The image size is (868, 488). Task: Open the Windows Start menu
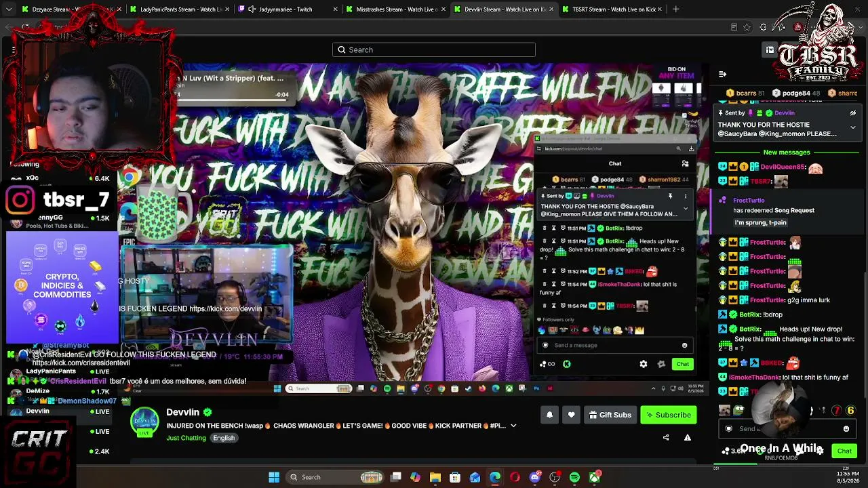(274, 477)
